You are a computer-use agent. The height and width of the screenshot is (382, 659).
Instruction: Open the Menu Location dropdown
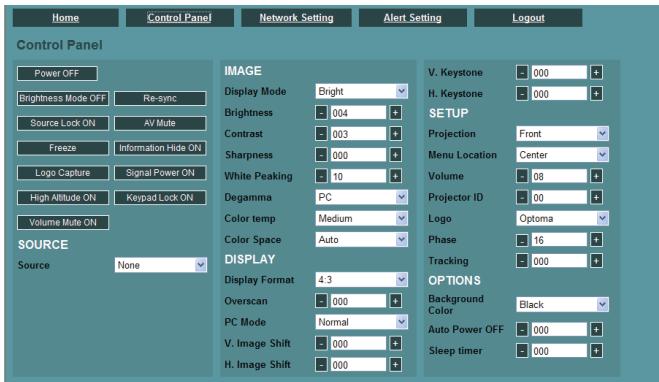[x=562, y=155]
